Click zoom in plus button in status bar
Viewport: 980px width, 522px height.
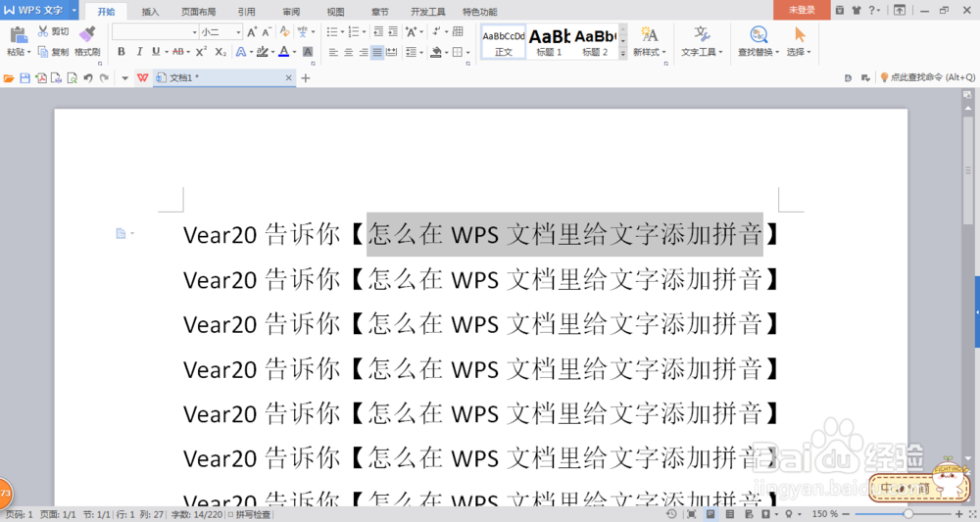[x=959, y=514]
